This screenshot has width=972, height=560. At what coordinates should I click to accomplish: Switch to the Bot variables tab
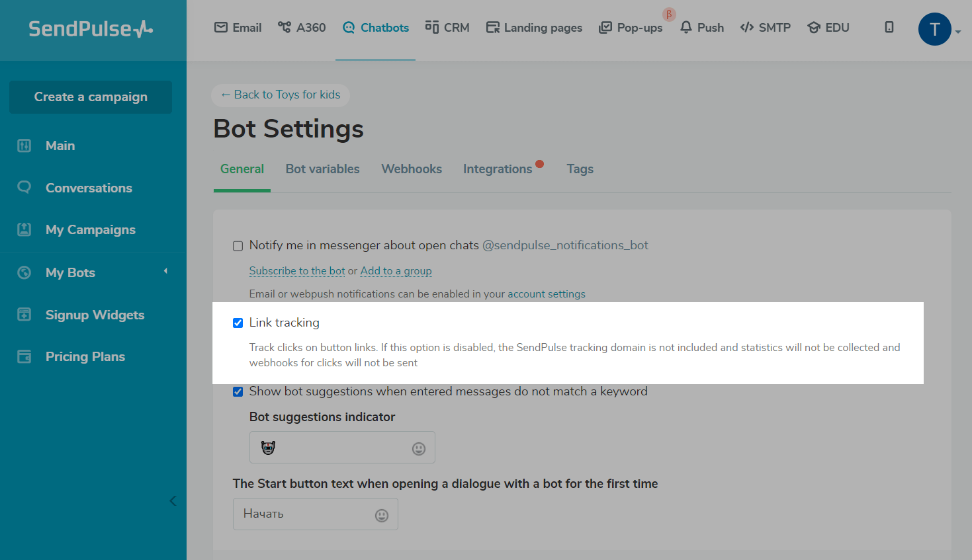(322, 169)
